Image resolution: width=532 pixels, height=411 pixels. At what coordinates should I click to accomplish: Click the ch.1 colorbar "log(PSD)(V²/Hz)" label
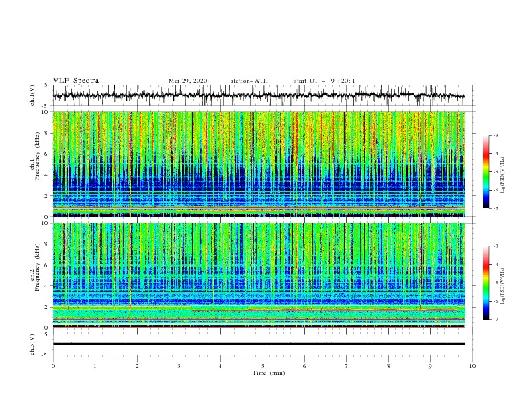(x=504, y=175)
